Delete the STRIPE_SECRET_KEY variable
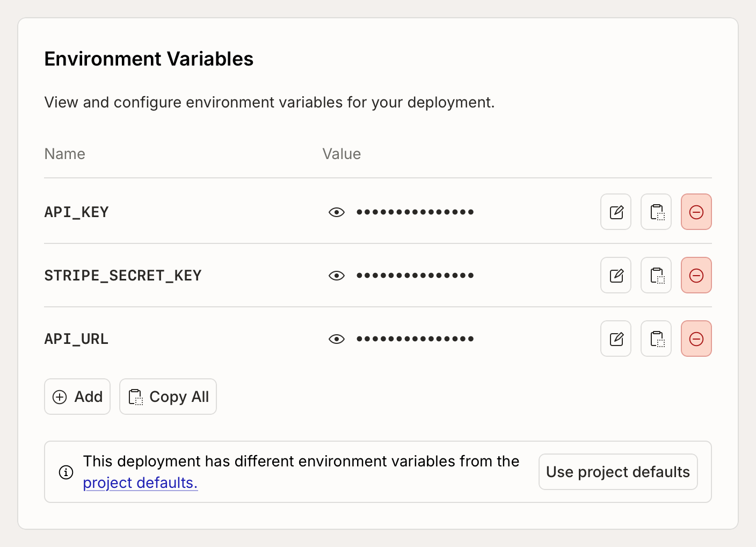The height and width of the screenshot is (547, 756). click(x=696, y=275)
